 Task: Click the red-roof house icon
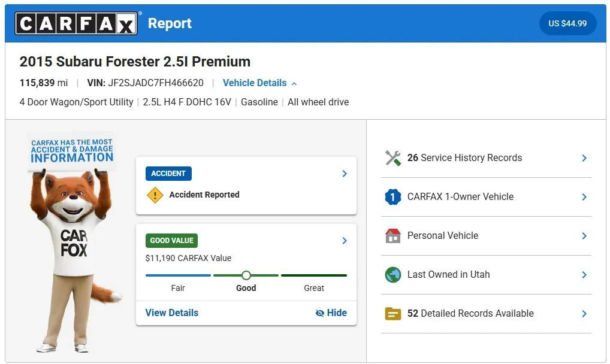point(393,236)
